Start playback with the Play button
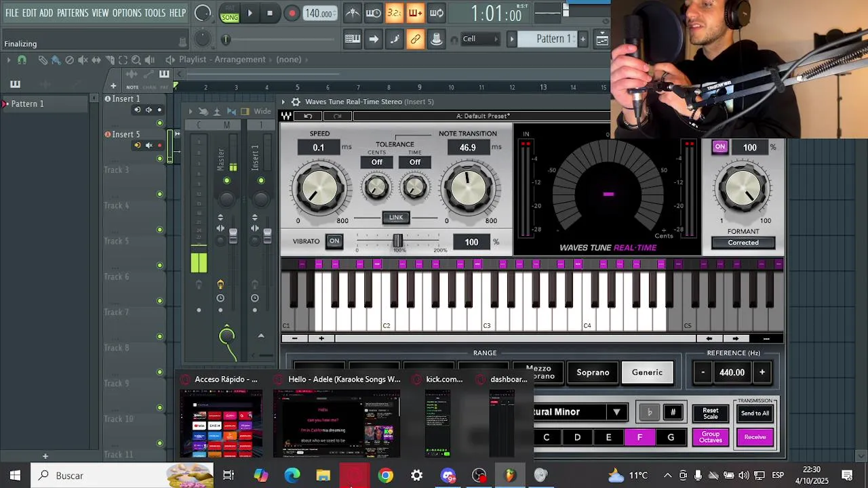This screenshot has width=868, height=488. tap(250, 13)
